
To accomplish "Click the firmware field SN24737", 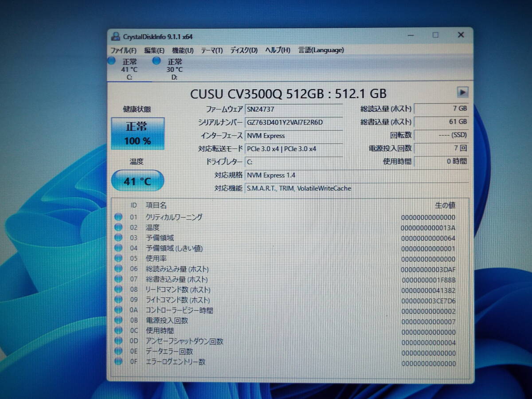I will tap(293, 109).
